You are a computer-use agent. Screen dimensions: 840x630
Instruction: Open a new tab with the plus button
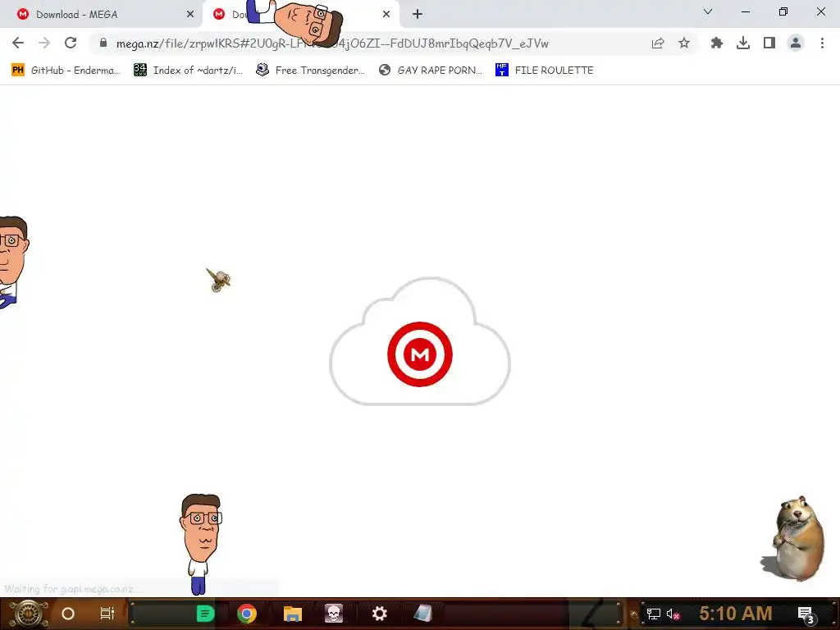(418, 15)
